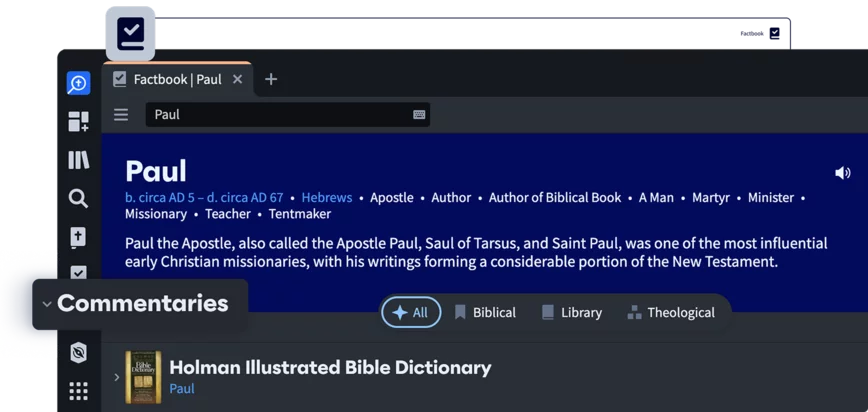Play pronunciation with the speaker icon
This screenshot has height=412, width=868.
point(843,173)
